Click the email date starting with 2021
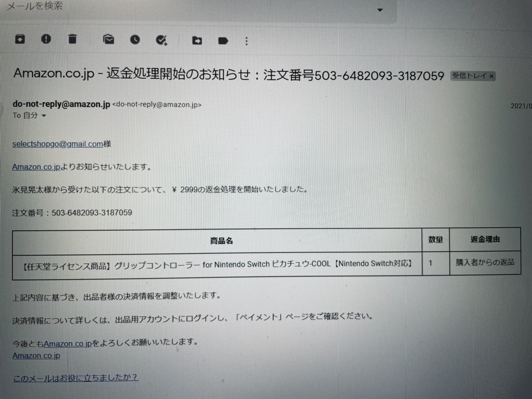Screen dimensions: 532x399 (521, 106)
